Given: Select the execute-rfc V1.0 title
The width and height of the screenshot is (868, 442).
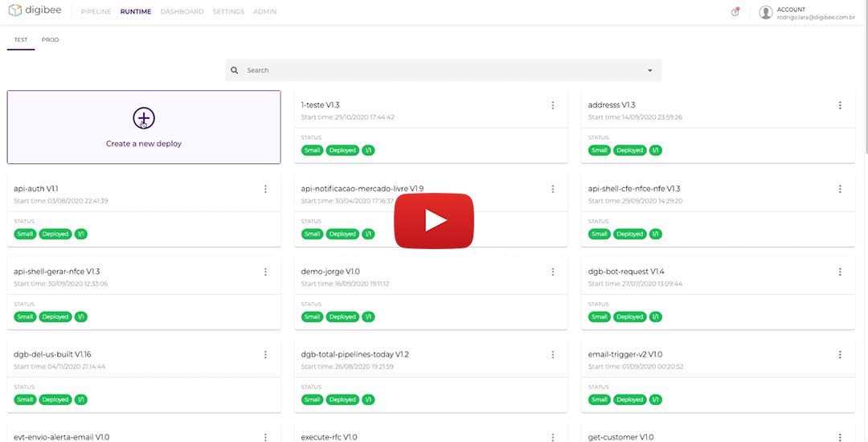Looking at the screenshot, I should (x=330, y=437).
